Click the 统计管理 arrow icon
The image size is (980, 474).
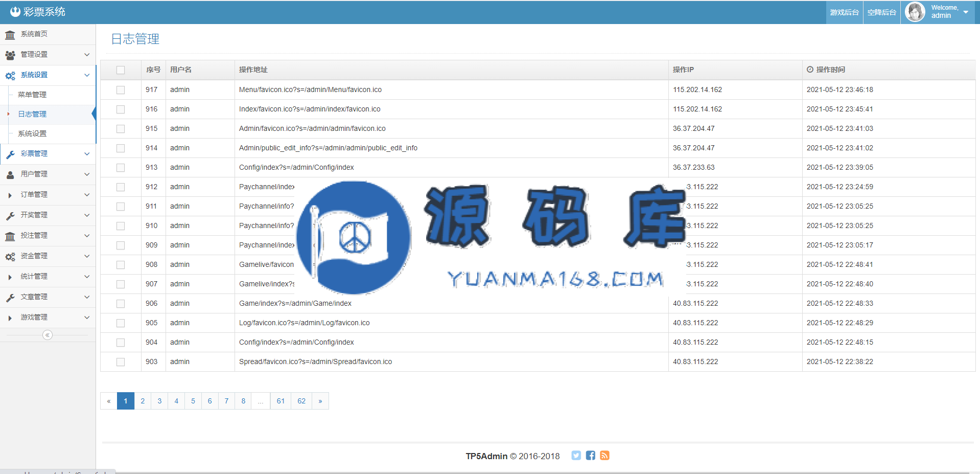pyautogui.click(x=10, y=277)
